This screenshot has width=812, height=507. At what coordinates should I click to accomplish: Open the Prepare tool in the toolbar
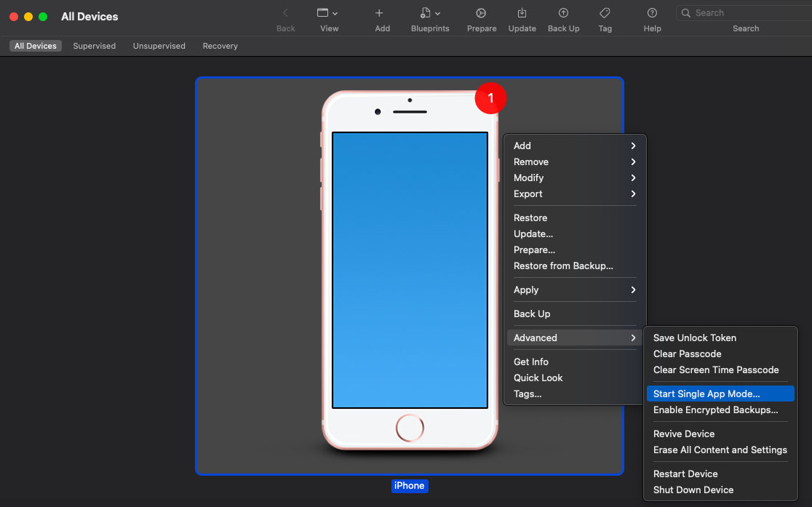point(481,13)
